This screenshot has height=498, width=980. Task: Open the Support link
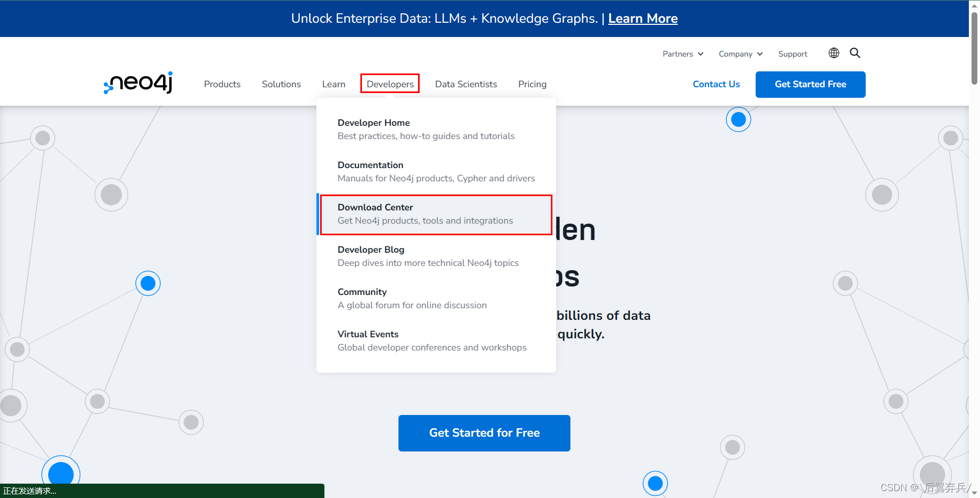(x=793, y=54)
